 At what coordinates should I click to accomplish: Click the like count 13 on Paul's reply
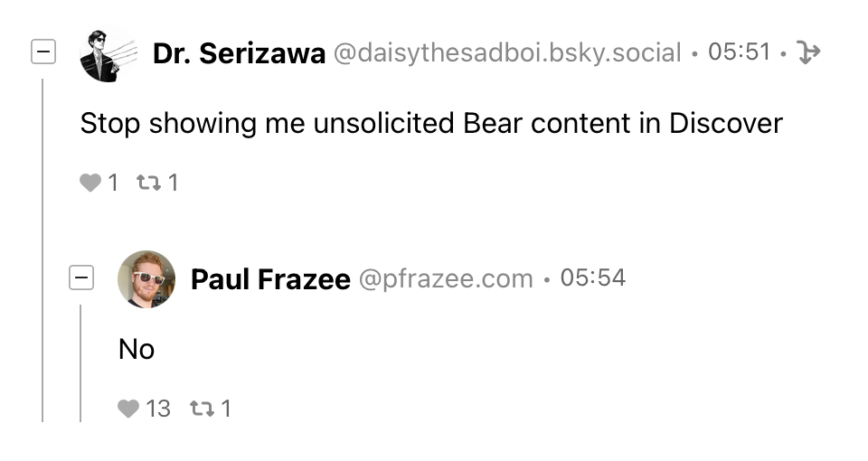(158, 409)
